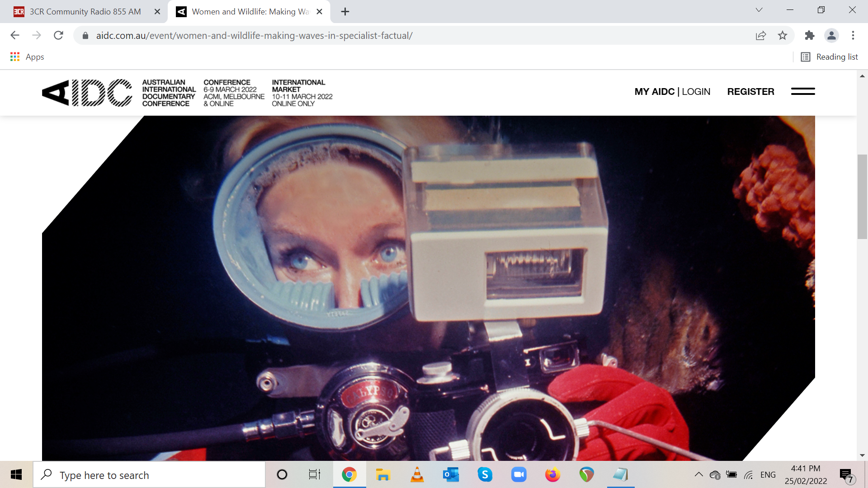Click the green shield taskbar icon

[x=586, y=474]
